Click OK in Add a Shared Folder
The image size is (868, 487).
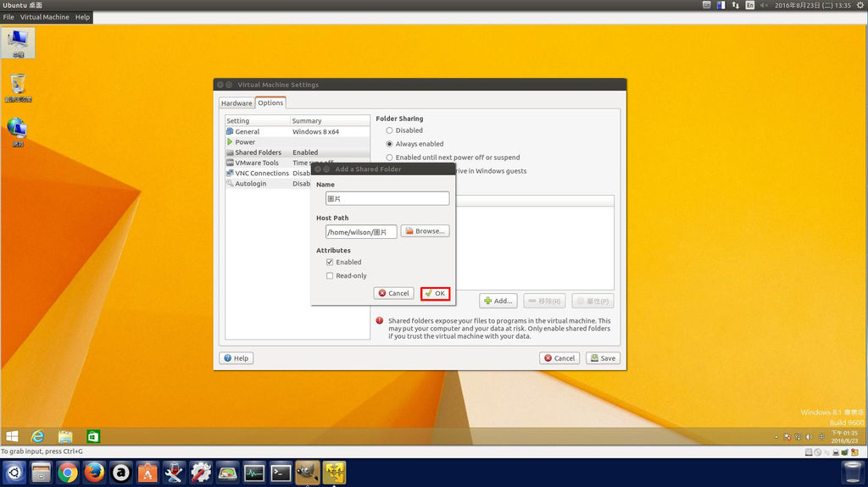tap(435, 293)
